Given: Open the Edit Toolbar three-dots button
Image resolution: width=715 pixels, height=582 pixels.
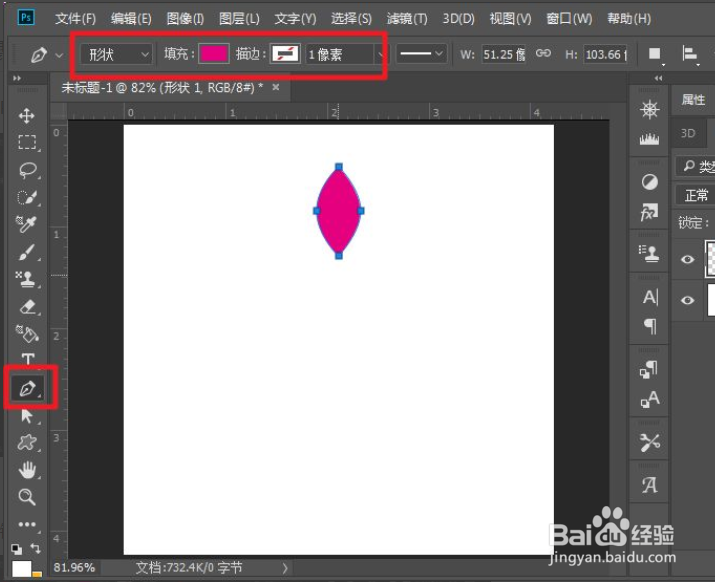Looking at the screenshot, I should (27, 525).
